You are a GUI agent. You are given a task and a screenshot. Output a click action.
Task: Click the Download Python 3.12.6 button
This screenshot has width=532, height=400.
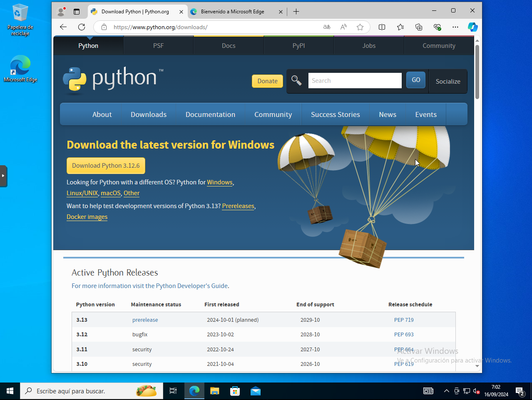(106, 166)
